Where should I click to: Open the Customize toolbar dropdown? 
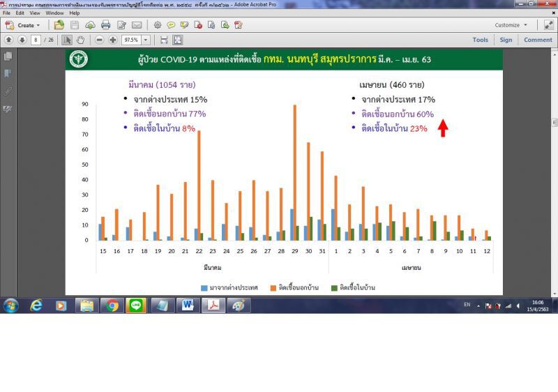tap(511, 25)
